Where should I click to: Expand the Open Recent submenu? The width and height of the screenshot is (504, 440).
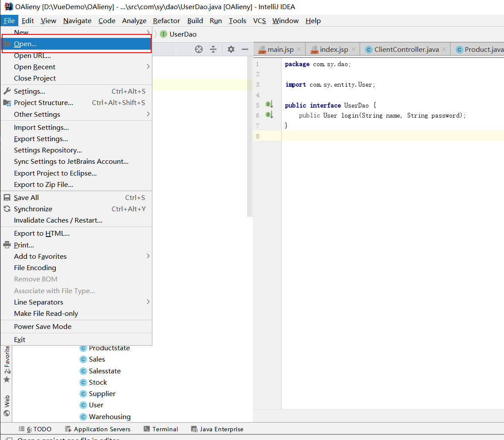click(76, 67)
